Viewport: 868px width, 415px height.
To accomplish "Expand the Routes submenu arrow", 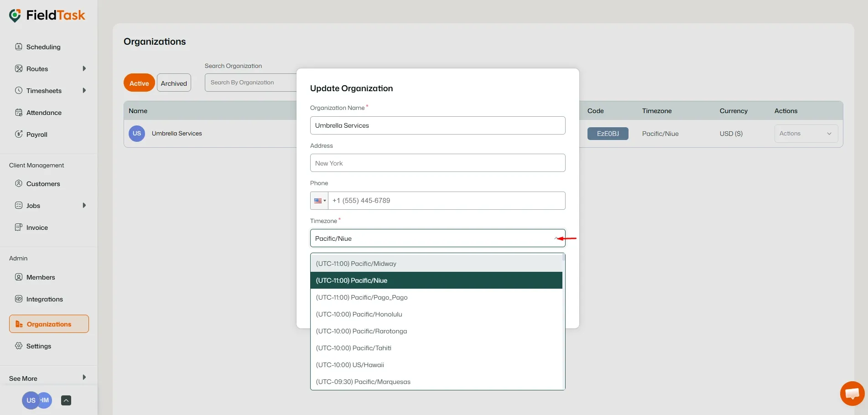I will 84,68.
